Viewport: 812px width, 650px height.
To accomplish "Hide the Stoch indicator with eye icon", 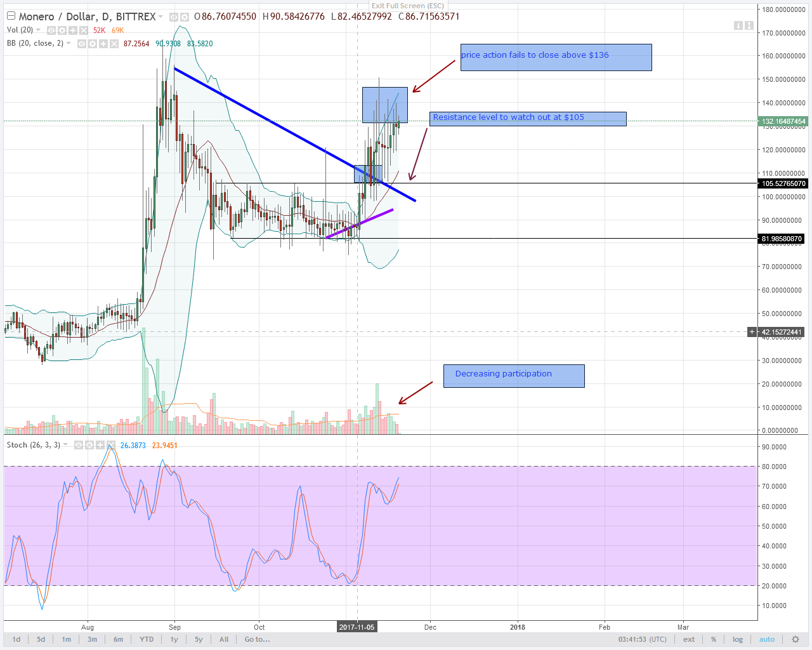I will (x=79, y=445).
